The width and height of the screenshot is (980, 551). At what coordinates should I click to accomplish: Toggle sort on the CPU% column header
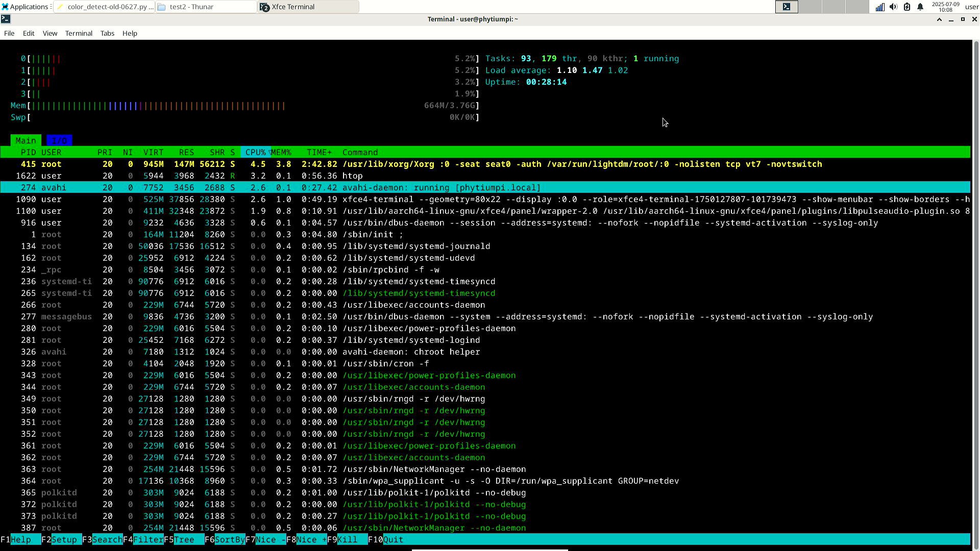(255, 153)
